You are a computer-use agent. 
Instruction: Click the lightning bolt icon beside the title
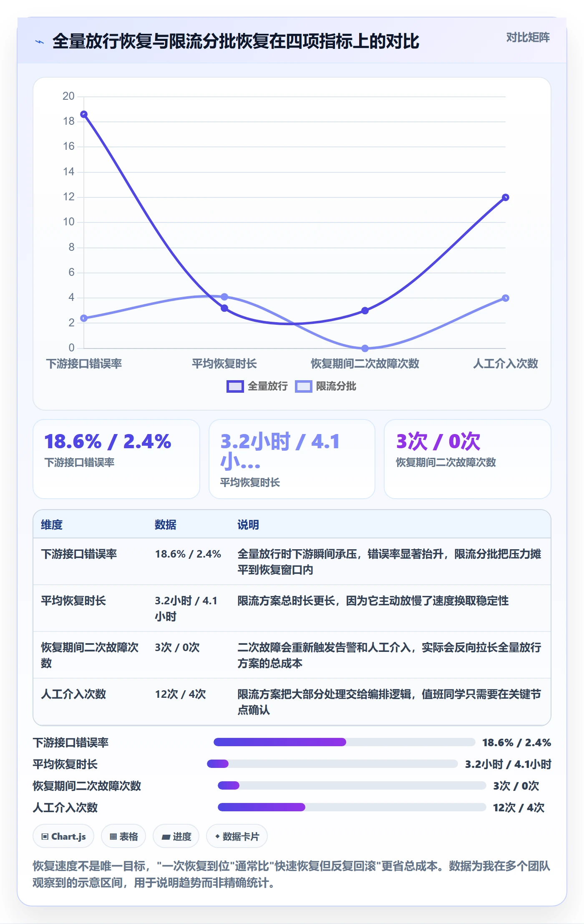[x=40, y=42]
